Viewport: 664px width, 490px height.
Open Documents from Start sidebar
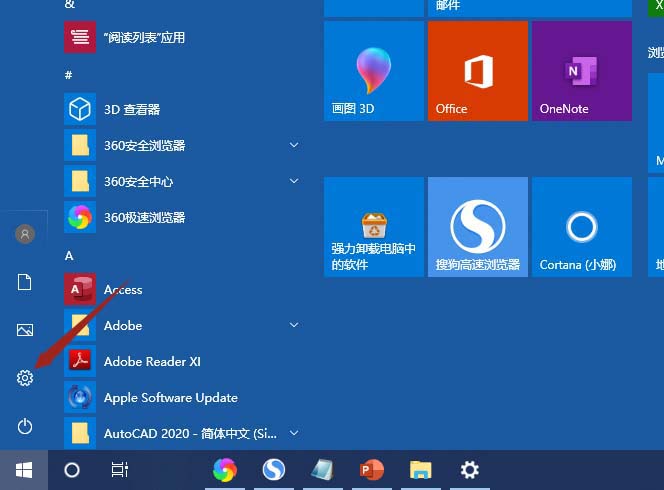click(25, 282)
